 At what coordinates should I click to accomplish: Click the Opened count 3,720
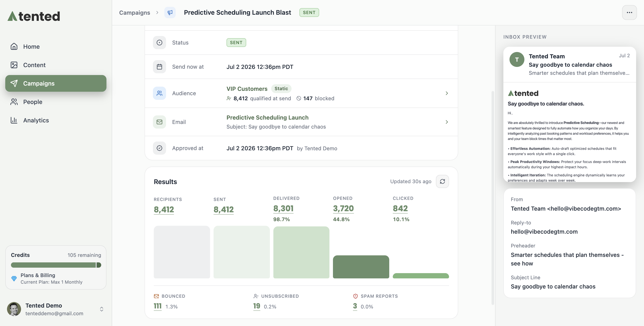[x=343, y=208]
